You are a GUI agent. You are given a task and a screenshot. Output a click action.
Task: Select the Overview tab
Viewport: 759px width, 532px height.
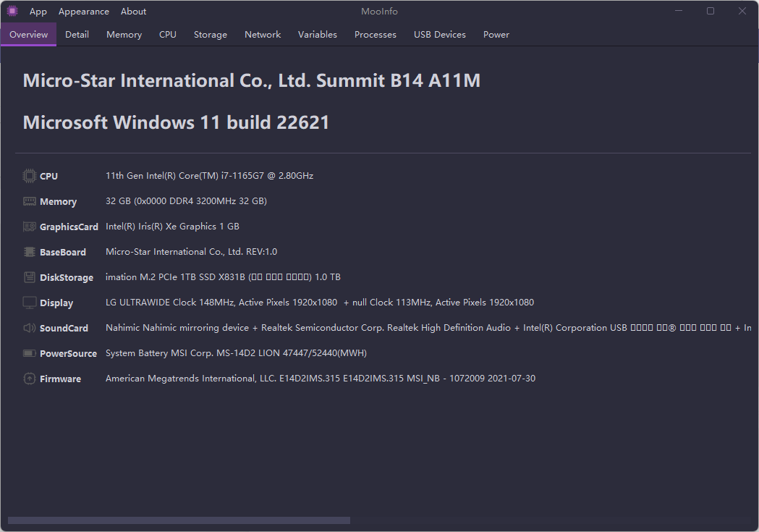point(28,34)
